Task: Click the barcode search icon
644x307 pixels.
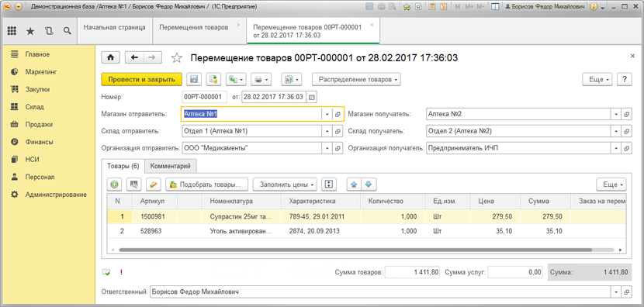Action: tap(133, 185)
